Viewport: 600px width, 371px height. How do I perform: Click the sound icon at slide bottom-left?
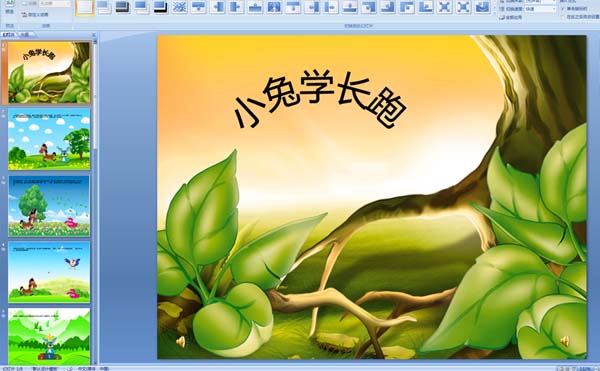181,341
